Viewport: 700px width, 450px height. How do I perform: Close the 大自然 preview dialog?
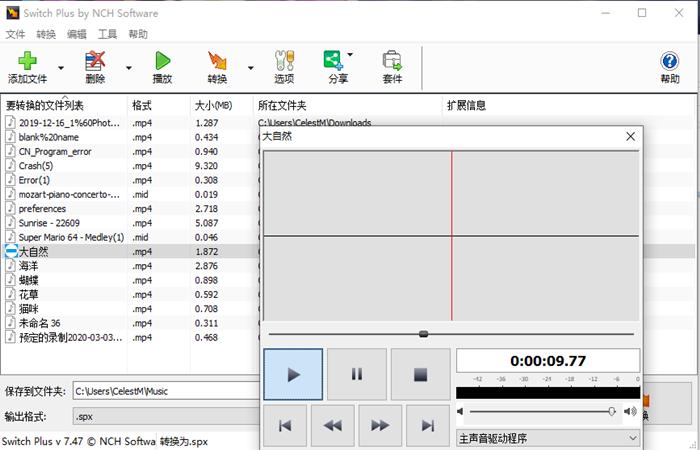point(630,136)
